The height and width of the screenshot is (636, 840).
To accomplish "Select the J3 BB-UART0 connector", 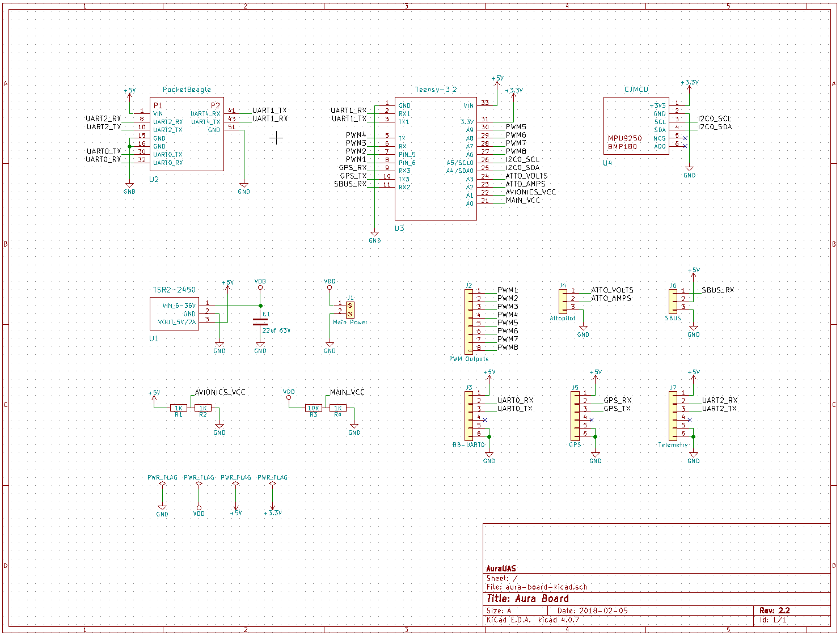I will 468,416.
